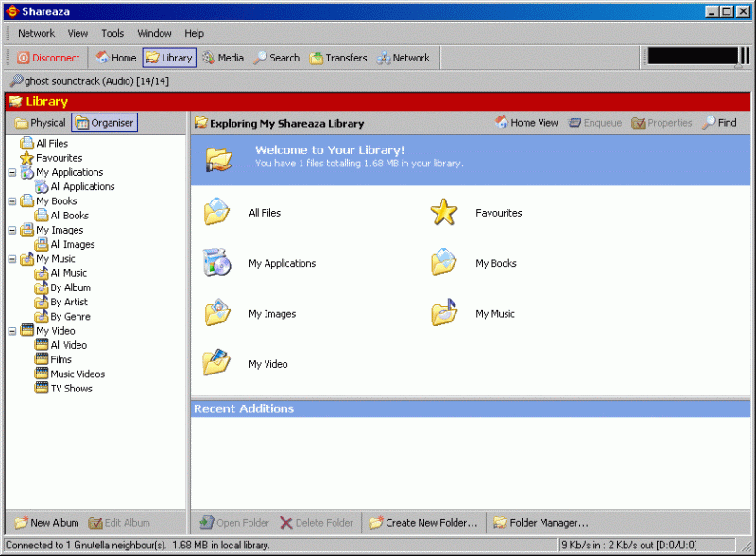The width and height of the screenshot is (756, 556).
Task: Select By Genre tree item
Action: point(62,317)
